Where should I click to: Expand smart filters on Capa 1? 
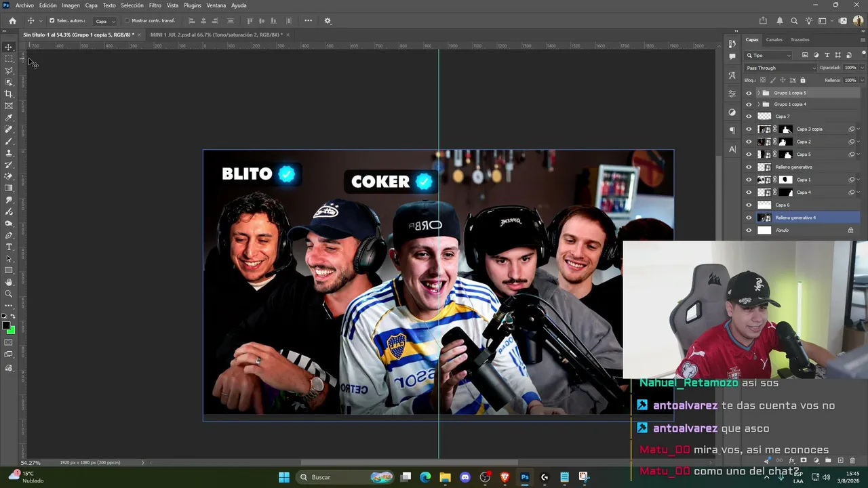click(x=859, y=180)
